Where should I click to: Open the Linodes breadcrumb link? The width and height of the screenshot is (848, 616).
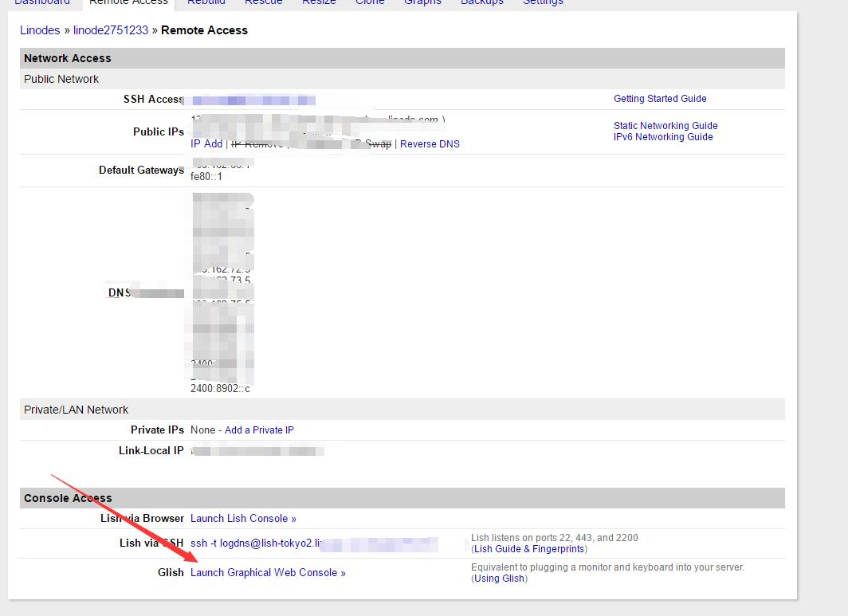point(40,30)
